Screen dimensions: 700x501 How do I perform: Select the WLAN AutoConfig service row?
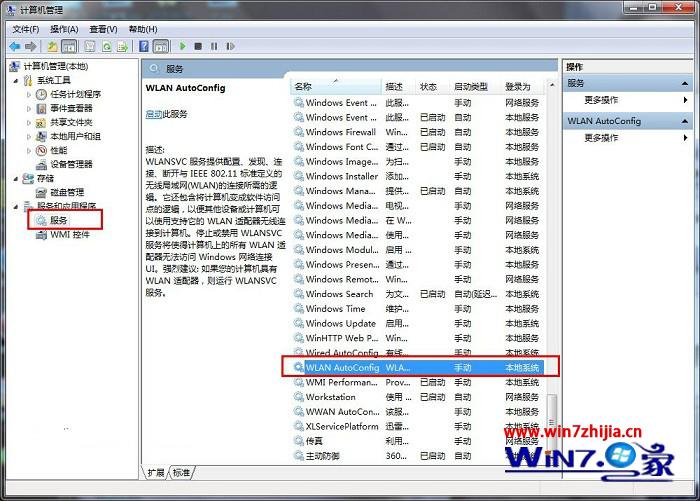pyautogui.click(x=419, y=367)
